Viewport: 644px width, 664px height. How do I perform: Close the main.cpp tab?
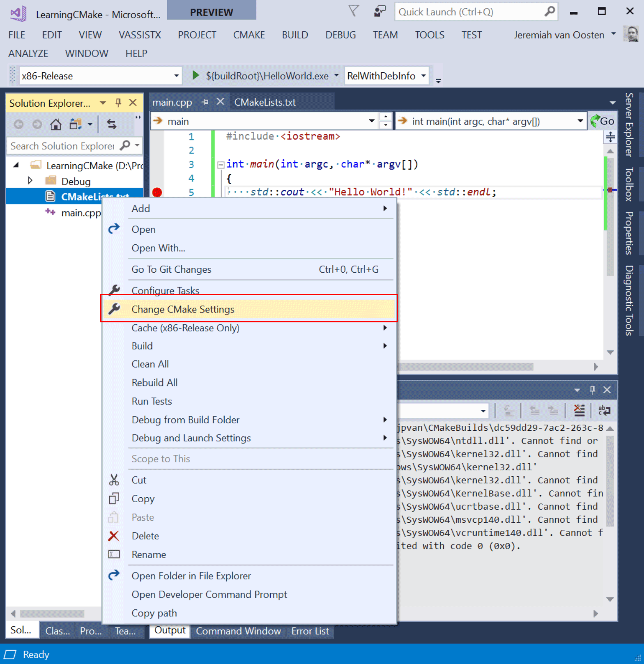221,101
